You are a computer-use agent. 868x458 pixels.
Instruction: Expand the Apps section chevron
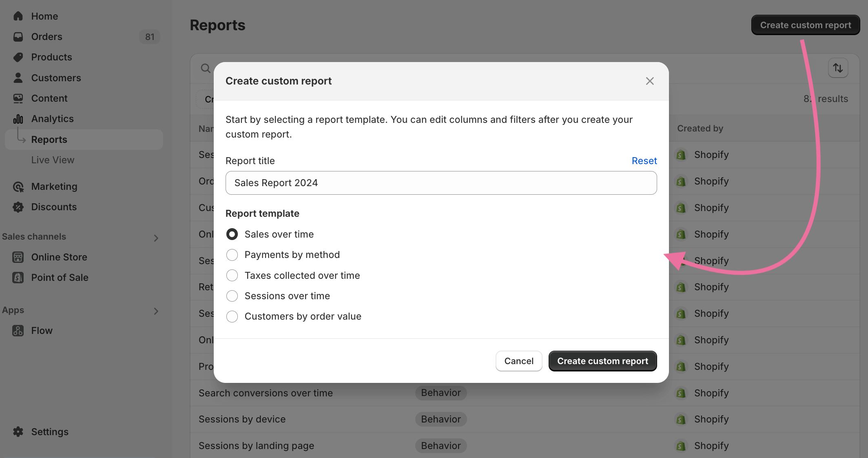click(156, 311)
